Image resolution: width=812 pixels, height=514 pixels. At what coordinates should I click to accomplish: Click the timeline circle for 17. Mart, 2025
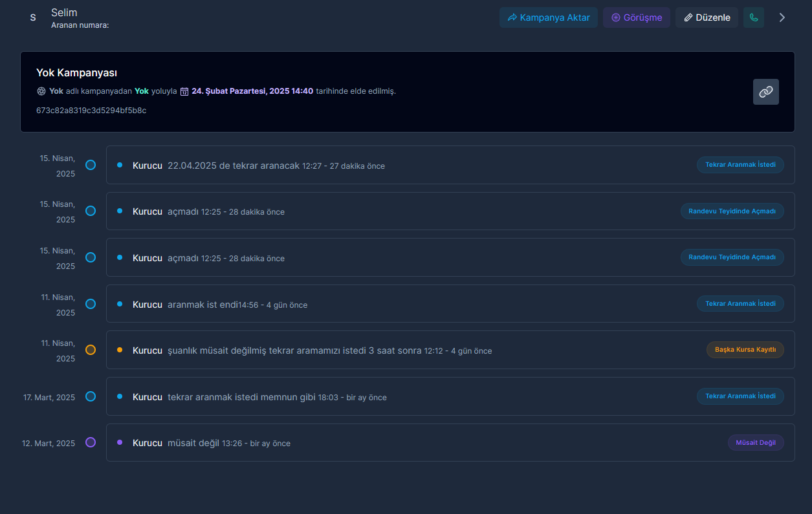tap(91, 396)
